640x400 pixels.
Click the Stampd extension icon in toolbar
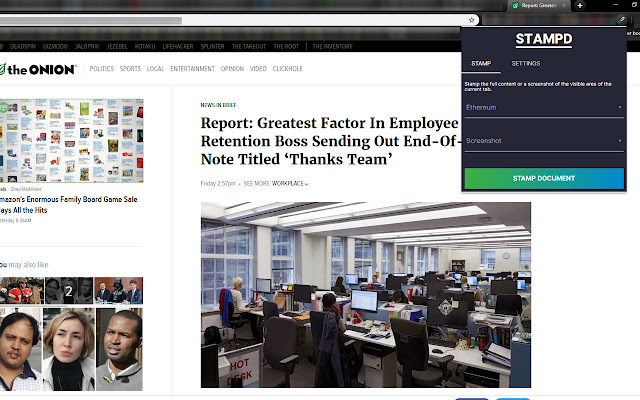621,19
